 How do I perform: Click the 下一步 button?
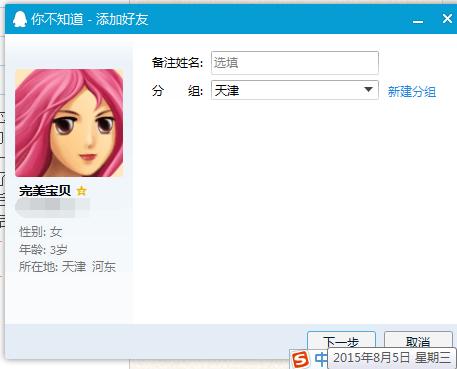click(341, 340)
